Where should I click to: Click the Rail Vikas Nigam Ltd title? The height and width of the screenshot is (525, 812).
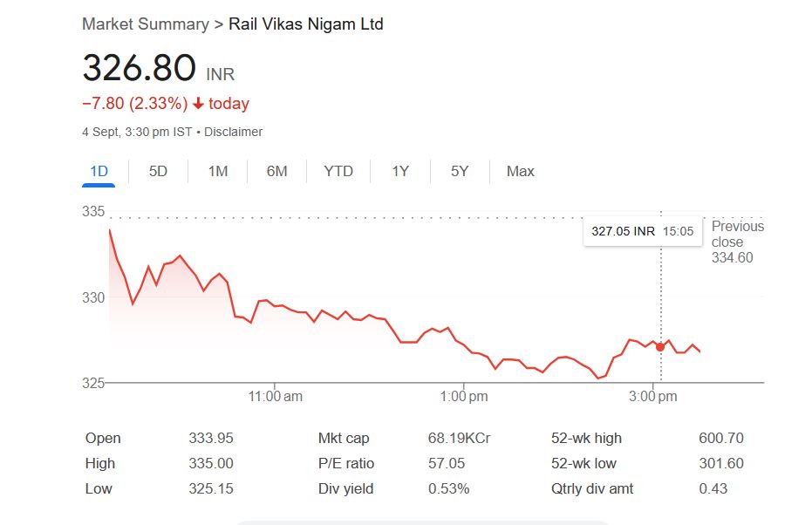point(305,24)
